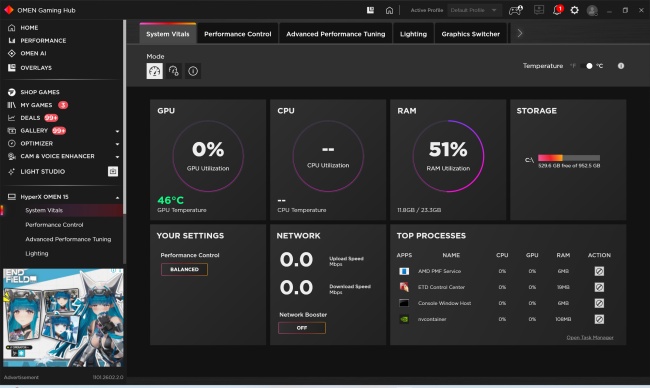
Task: End the nvcontainer process
Action: pyautogui.click(x=599, y=319)
